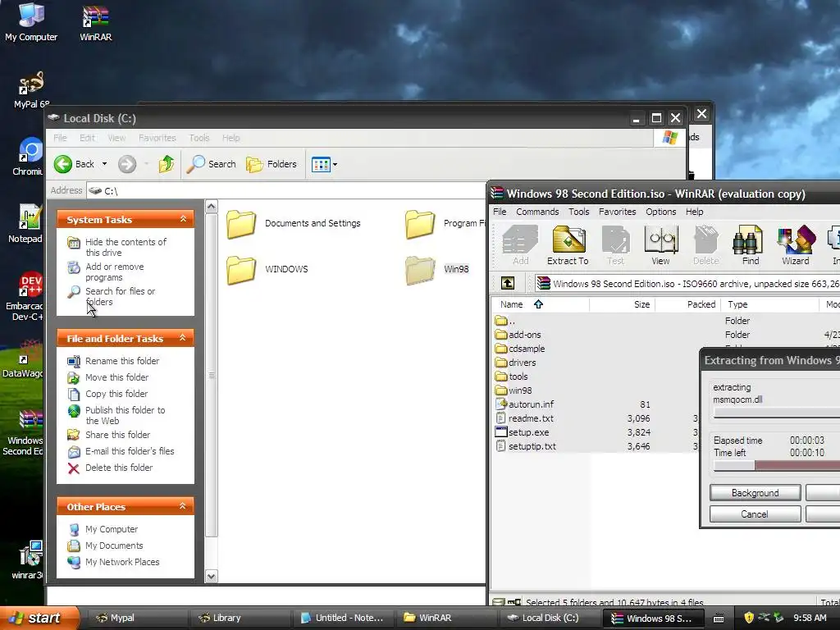Open Search in the Explorer toolbar
The width and height of the screenshot is (840, 630).
point(211,164)
